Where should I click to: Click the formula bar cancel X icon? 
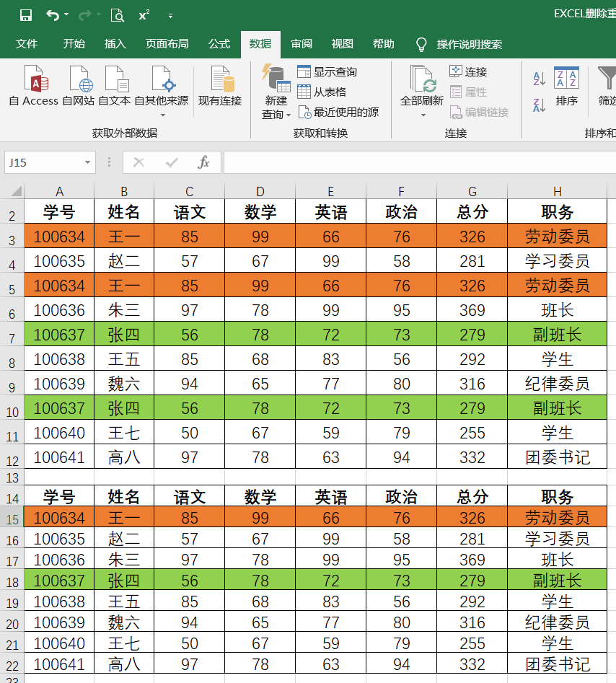[x=139, y=162]
